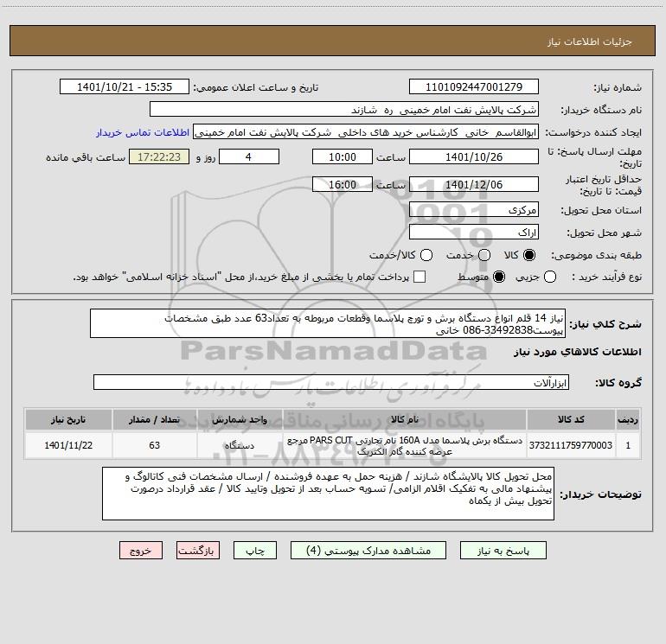Choose جزیی purchase process option
This screenshot has width=666, height=644.
point(550,277)
